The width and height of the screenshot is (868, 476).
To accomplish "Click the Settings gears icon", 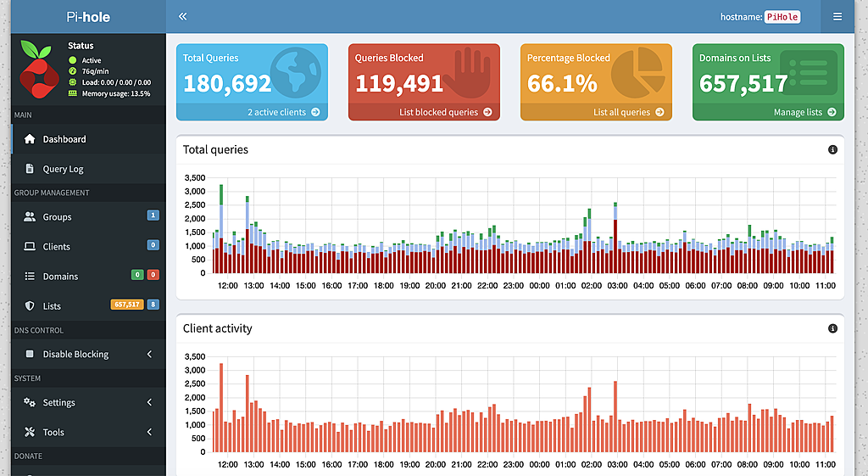I will coord(30,401).
